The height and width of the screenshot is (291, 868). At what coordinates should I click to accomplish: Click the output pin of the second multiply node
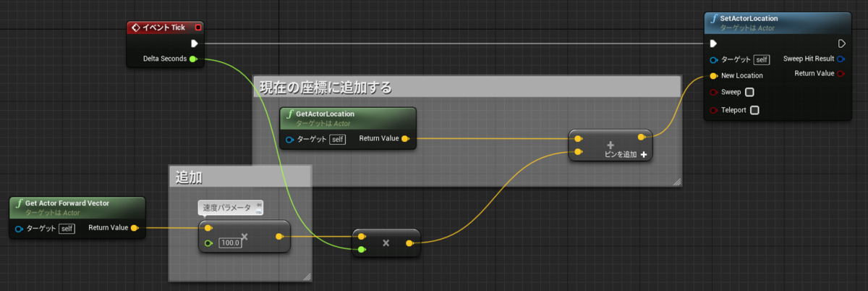point(409,243)
